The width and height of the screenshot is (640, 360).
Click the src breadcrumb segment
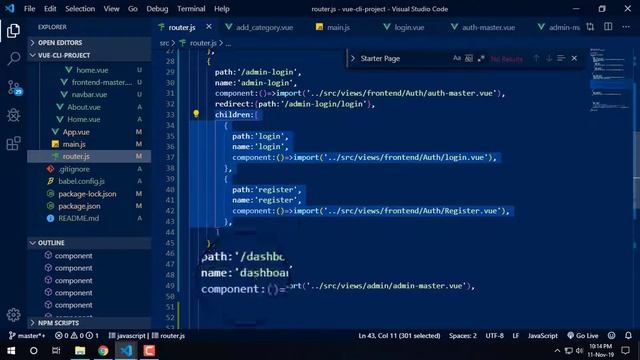click(x=164, y=43)
